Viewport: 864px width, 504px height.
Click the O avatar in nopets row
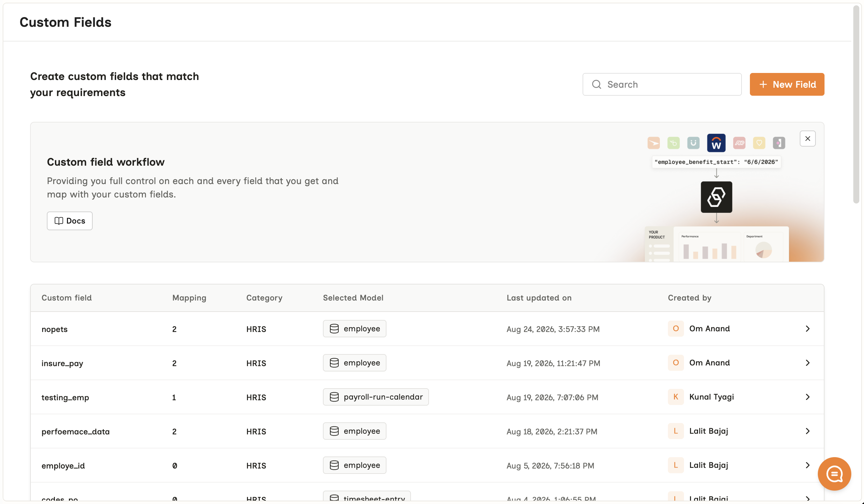point(676,329)
